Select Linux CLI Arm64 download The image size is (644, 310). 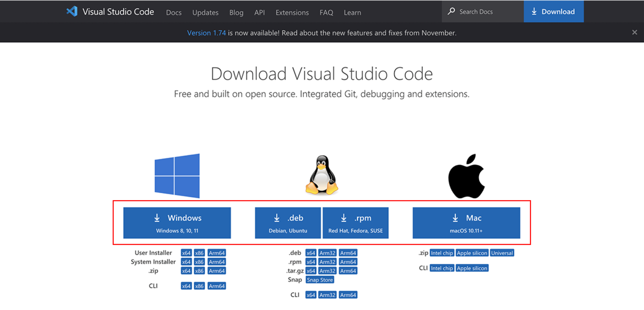point(348,295)
